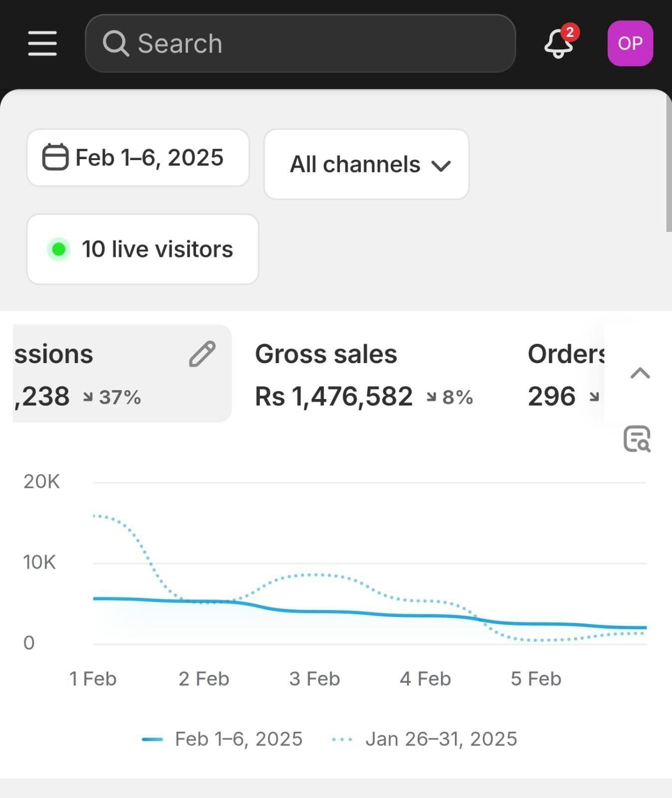
Task: Select the Gross sales metric tab
Action: pyautogui.click(x=364, y=374)
